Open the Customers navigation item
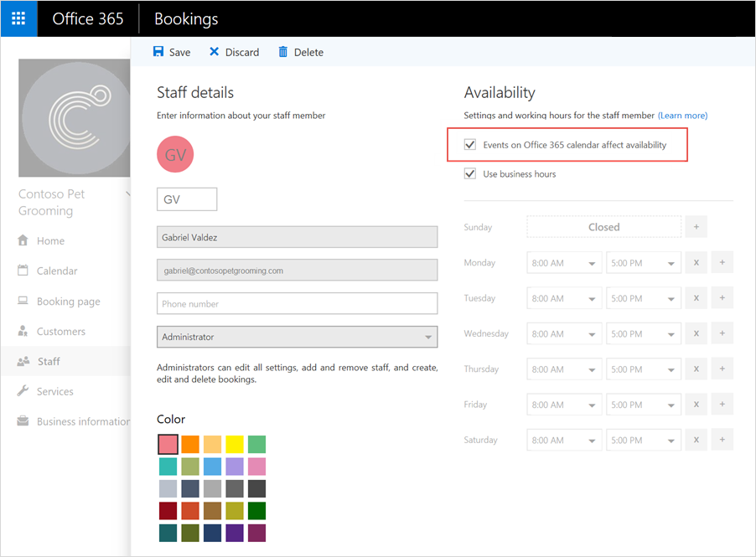Viewport: 756px width, 557px height. coord(60,332)
